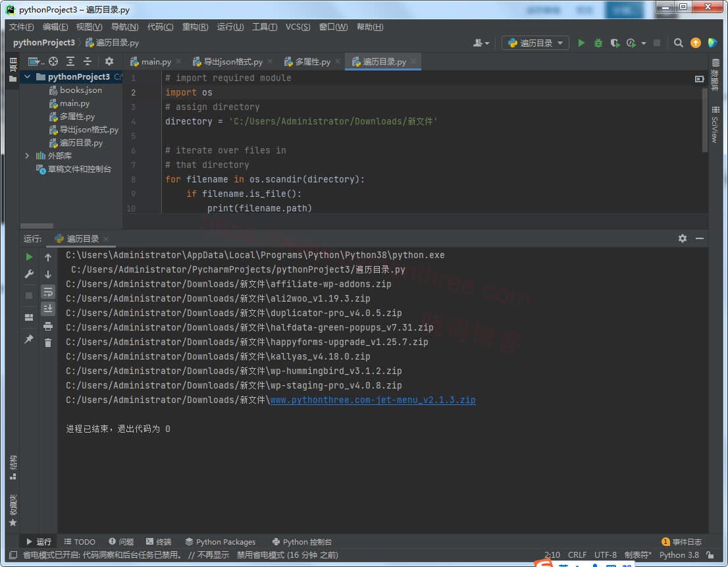Open the 数据库 side panel
Screen dimensions: 728x567
click(715, 75)
